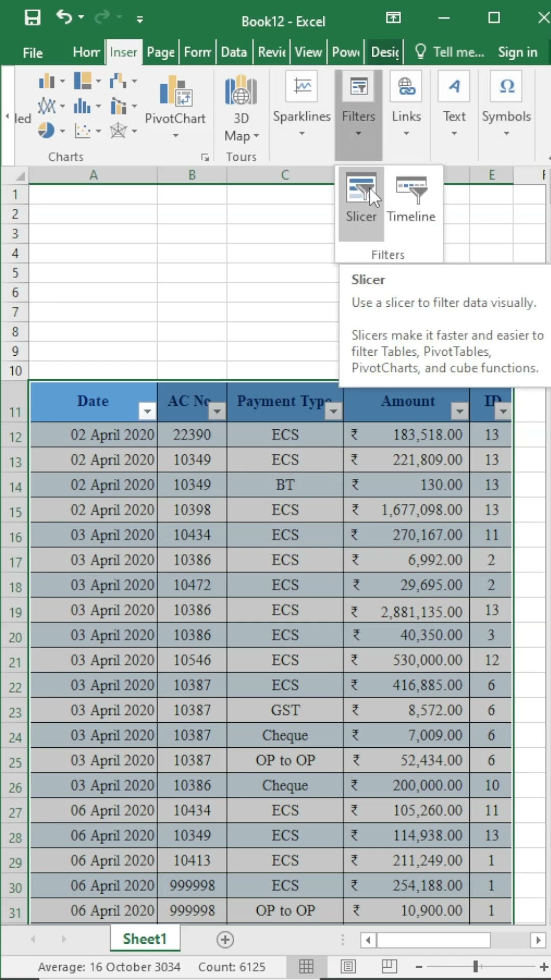Switch to Page Layout view

348,966
